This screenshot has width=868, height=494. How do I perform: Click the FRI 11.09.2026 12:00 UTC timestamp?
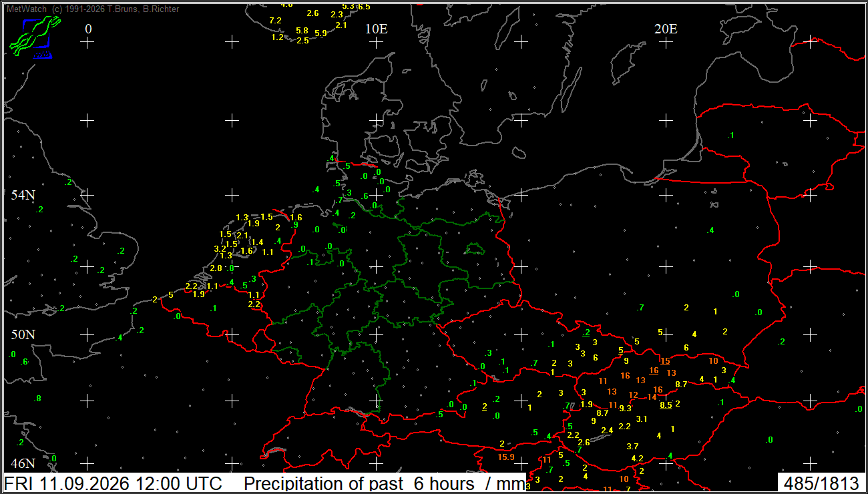tap(118, 483)
